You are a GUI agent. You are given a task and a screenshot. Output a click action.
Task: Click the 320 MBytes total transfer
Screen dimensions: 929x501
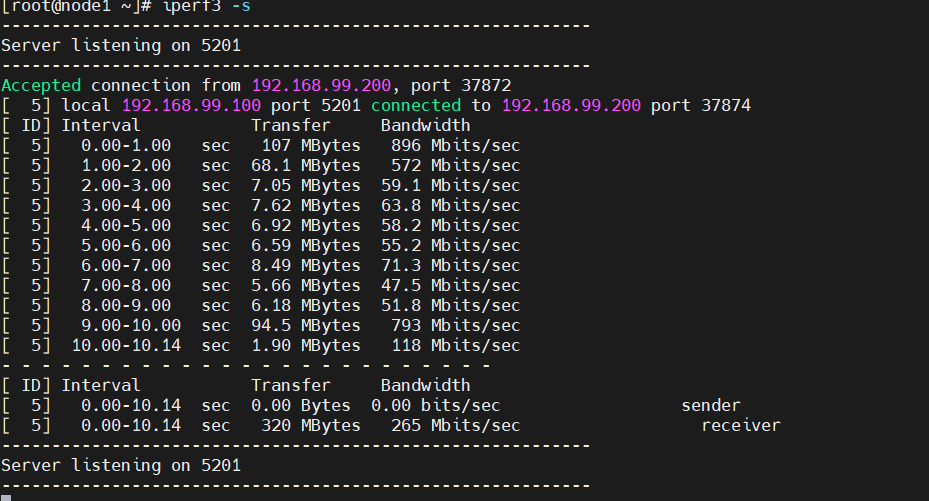[x=310, y=426]
